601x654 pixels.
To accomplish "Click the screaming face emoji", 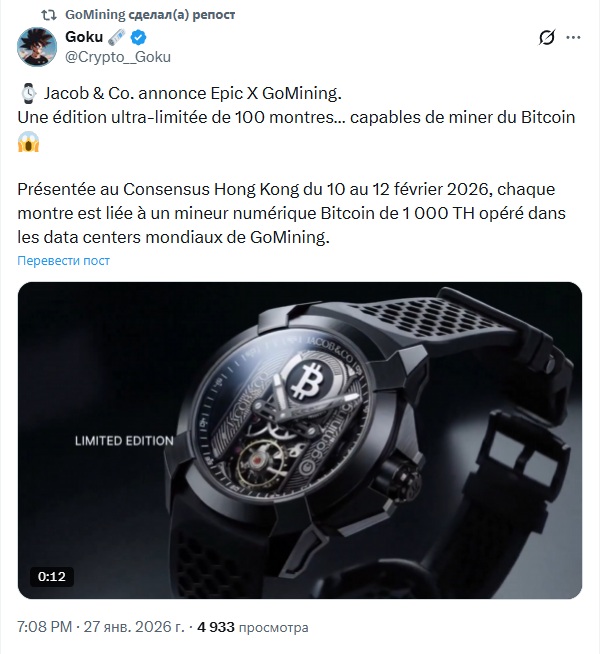I will click(28, 142).
